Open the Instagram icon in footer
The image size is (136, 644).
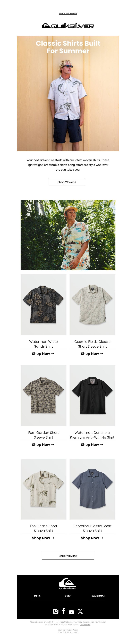coord(56,611)
